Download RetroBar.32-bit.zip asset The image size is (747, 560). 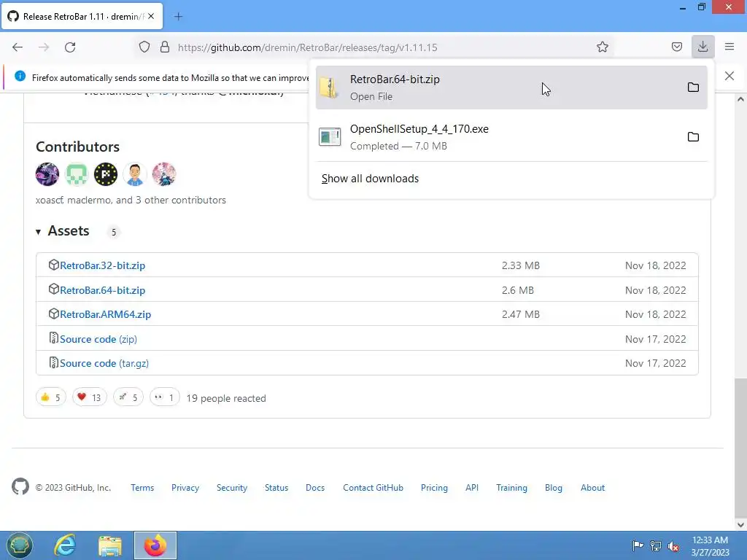coord(102,265)
